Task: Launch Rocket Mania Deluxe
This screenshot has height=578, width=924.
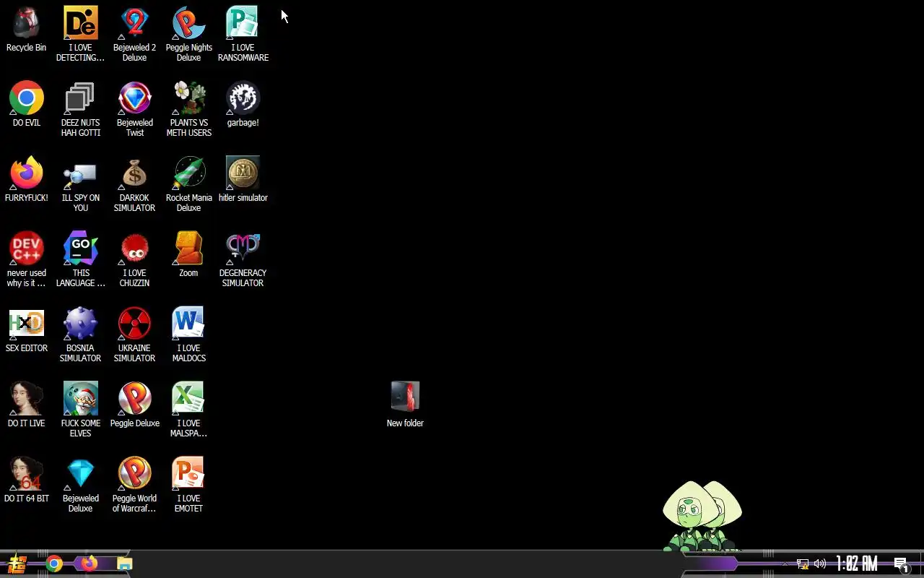Action: 188,173
